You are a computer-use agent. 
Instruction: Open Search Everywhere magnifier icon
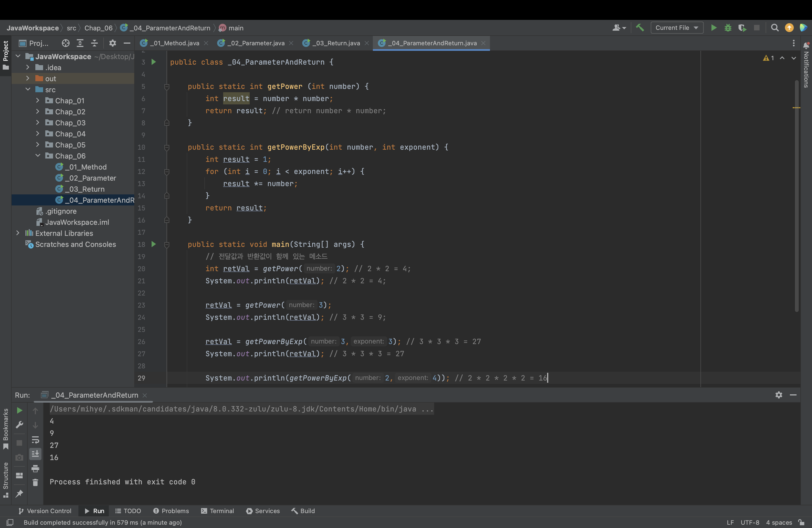click(774, 28)
